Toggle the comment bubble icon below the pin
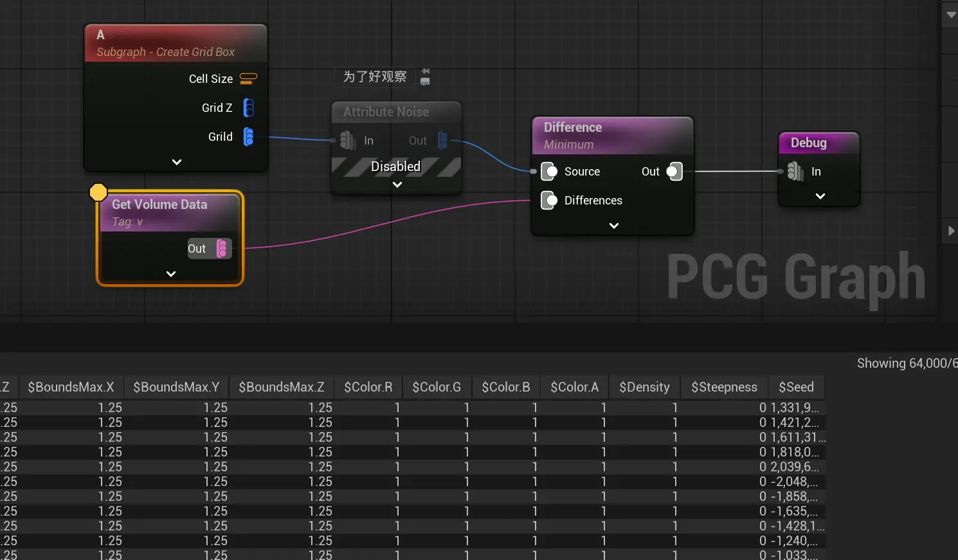Image resolution: width=958 pixels, height=560 pixels. (425, 82)
